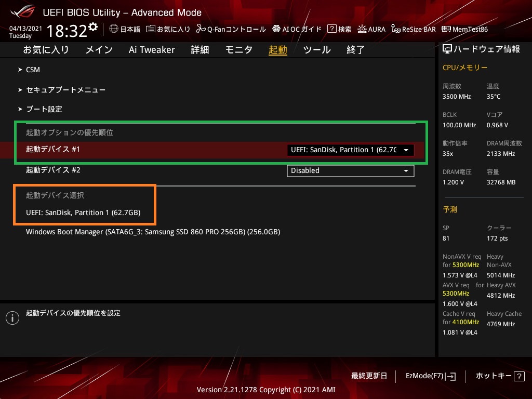Click the ホットキー question mark box icon

click(x=519, y=376)
